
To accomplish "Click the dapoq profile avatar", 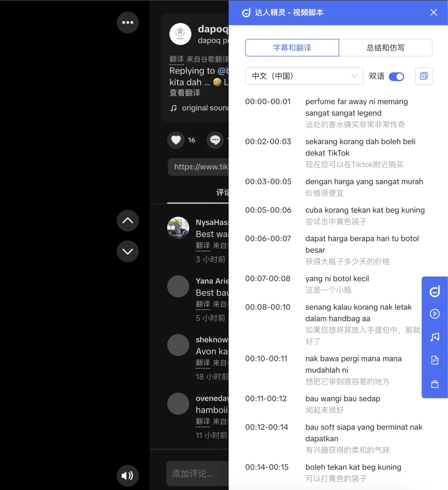I will [x=180, y=34].
